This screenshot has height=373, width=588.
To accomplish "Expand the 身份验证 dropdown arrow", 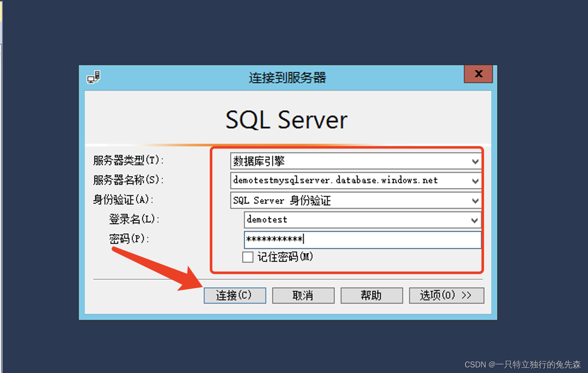I will (x=475, y=201).
